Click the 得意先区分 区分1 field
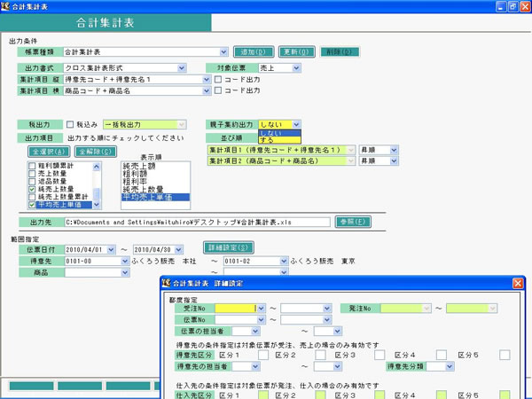532x399 pixels. coord(263,356)
